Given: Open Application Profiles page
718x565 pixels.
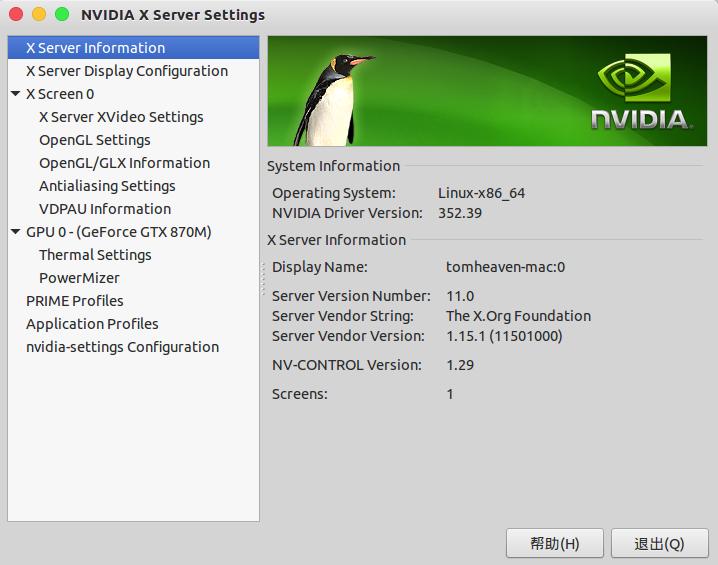Looking at the screenshot, I should [92, 324].
